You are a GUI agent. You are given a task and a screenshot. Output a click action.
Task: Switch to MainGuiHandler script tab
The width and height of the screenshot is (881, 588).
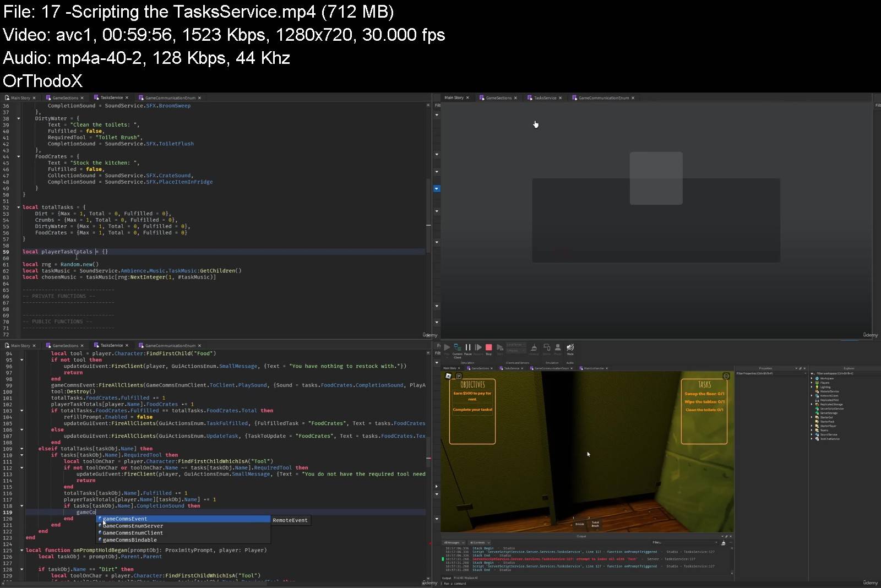coord(592,368)
